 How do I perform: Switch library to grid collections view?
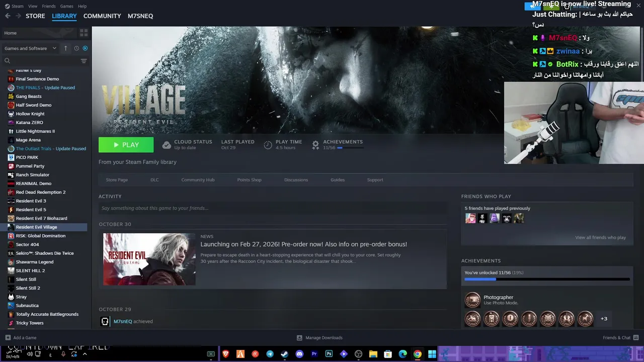[x=84, y=33]
